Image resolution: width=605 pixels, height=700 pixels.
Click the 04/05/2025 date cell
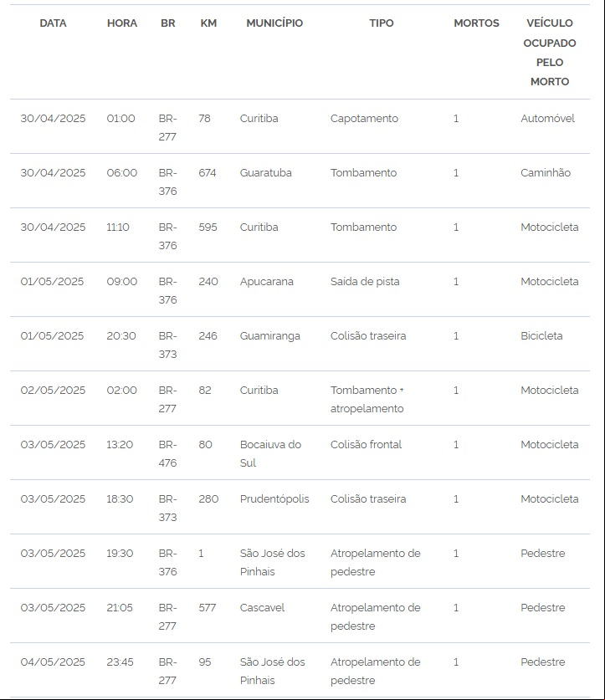coord(53,662)
